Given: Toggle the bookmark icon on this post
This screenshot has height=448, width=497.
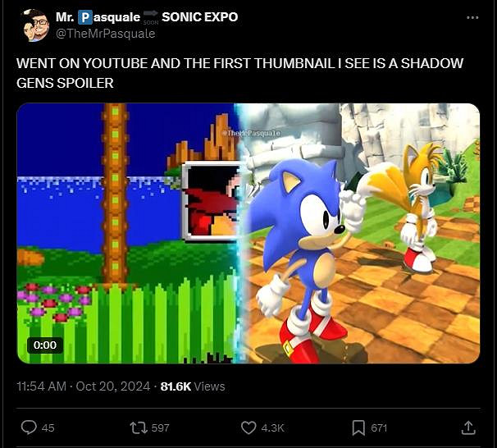Looking at the screenshot, I should [358, 427].
